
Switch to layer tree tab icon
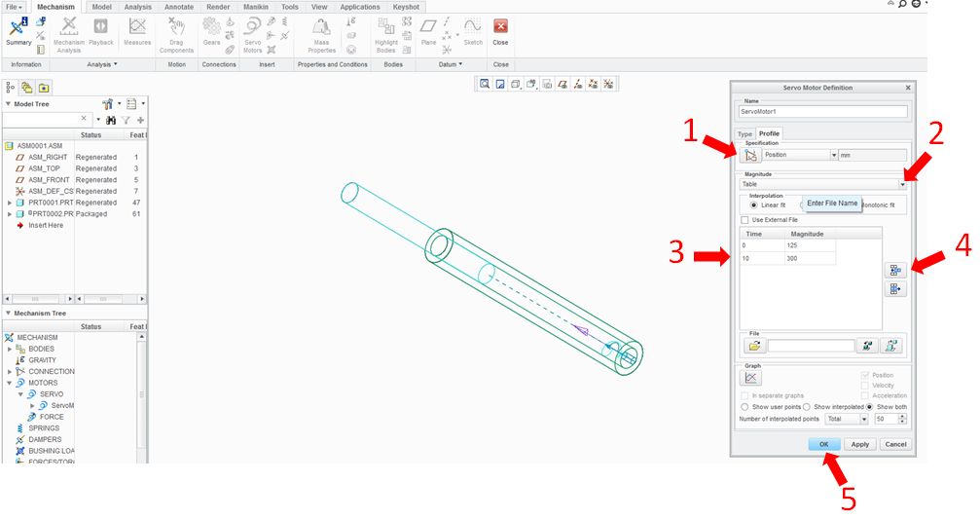pyautogui.click(x=27, y=88)
